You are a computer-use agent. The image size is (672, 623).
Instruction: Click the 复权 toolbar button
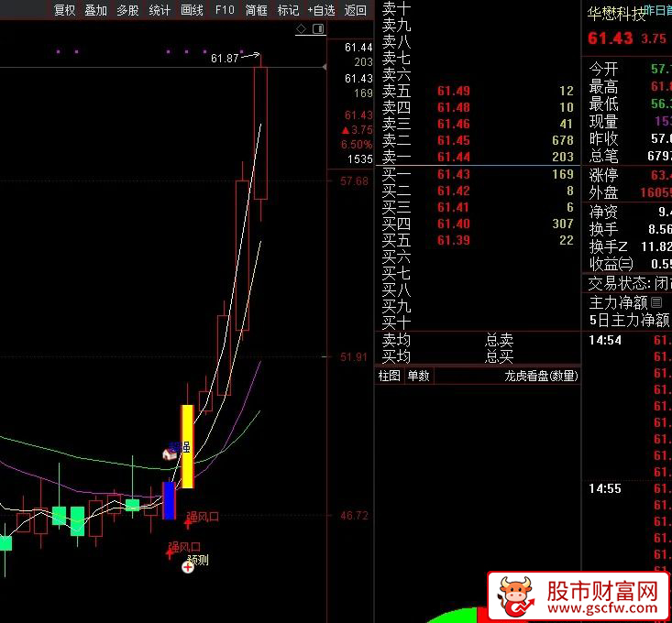(x=65, y=10)
